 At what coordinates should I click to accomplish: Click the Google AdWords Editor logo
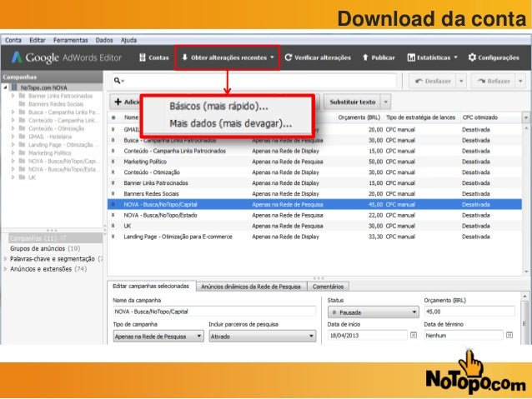(x=67, y=57)
